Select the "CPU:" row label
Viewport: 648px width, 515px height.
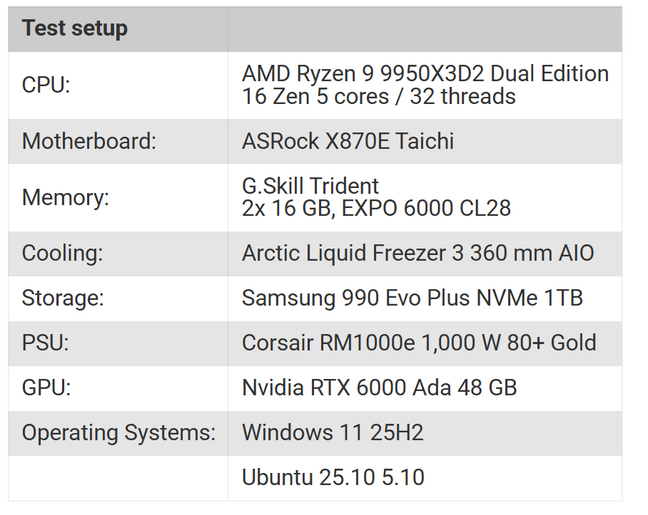[x=47, y=85]
